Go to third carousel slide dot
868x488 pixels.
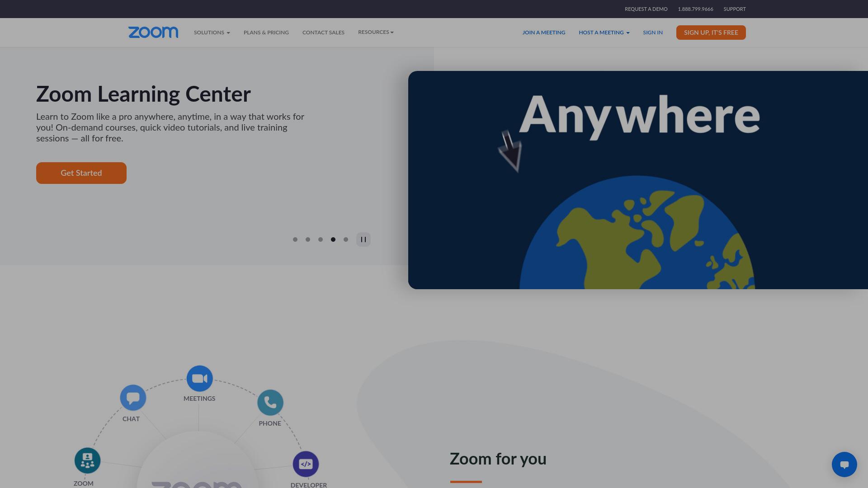tap(321, 239)
